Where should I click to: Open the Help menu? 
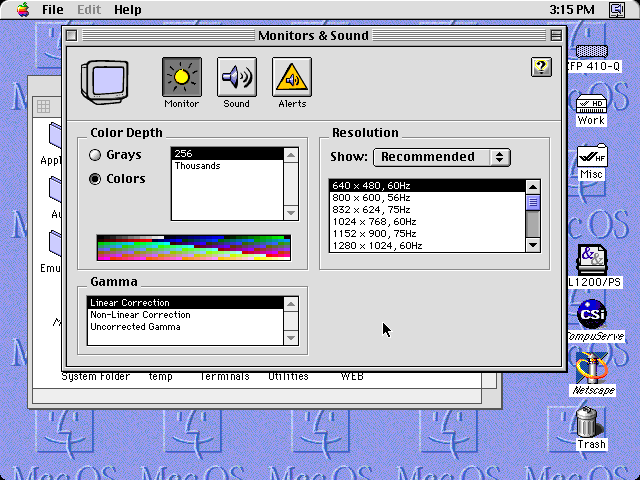(128, 9)
